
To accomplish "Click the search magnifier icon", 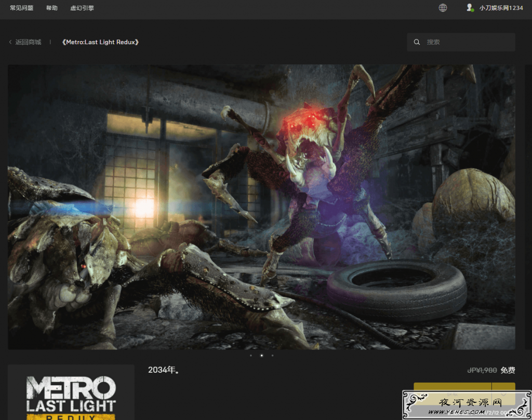I will coord(417,42).
